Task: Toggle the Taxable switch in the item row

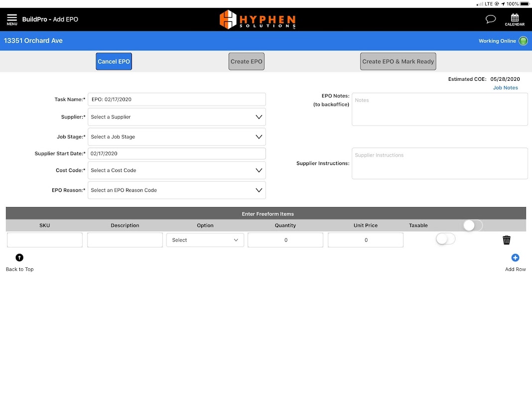Action: coord(445,239)
